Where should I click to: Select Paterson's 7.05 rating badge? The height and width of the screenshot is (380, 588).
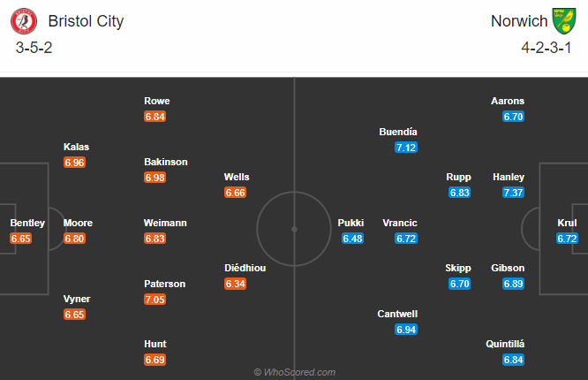pos(155,300)
